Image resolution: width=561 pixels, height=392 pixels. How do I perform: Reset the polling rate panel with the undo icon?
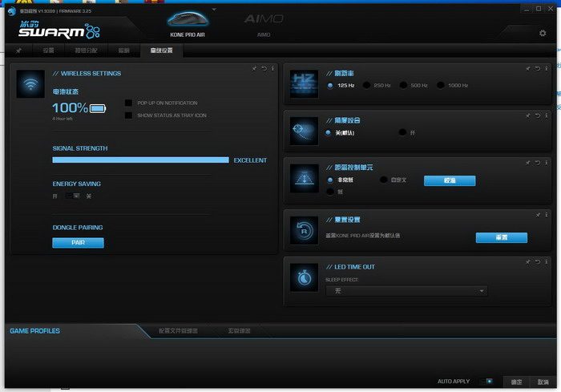[536, 69]
